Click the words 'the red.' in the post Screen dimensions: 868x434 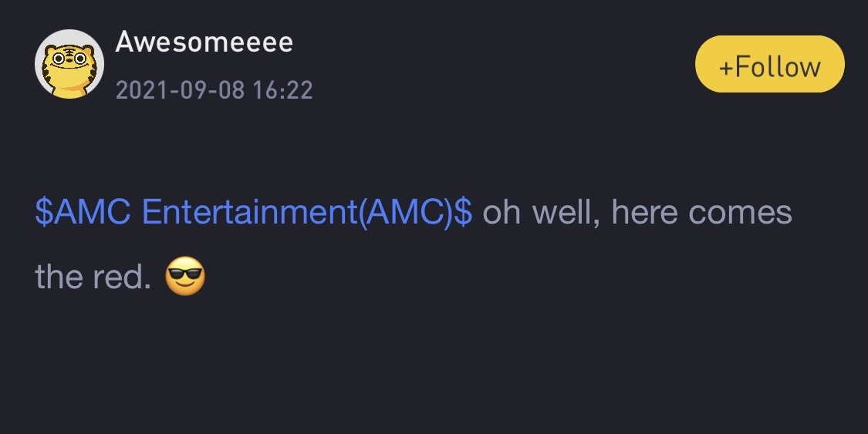93,277
